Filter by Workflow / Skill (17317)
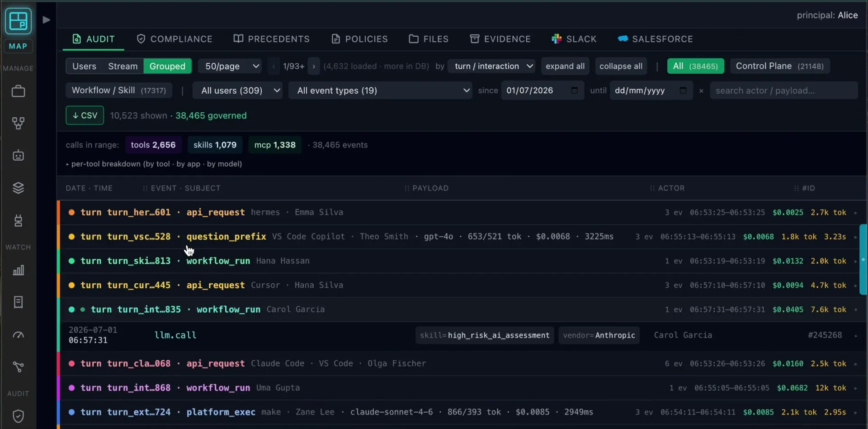 (119, 90)
